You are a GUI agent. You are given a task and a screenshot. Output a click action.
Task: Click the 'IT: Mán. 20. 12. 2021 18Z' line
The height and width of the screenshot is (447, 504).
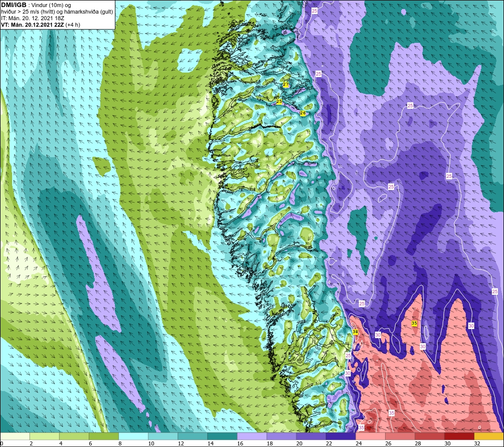(32, 18)
